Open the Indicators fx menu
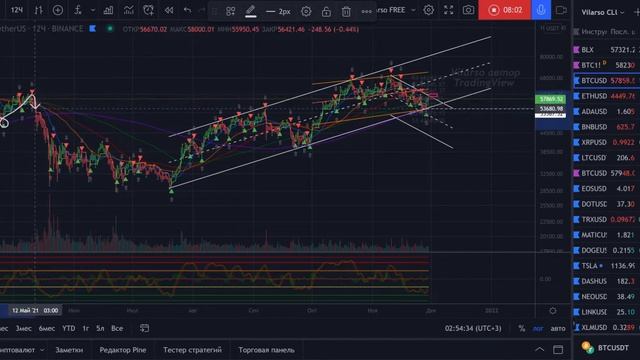 (x=78, y=10)
